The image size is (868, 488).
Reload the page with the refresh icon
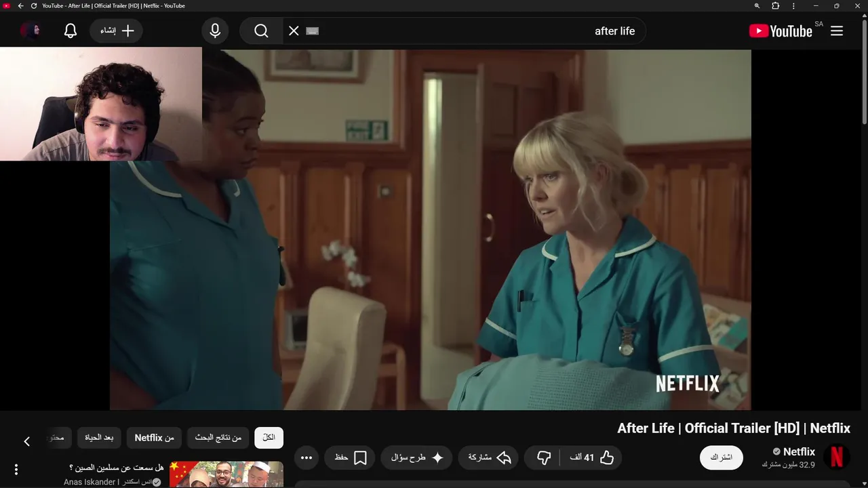[34, 6]
